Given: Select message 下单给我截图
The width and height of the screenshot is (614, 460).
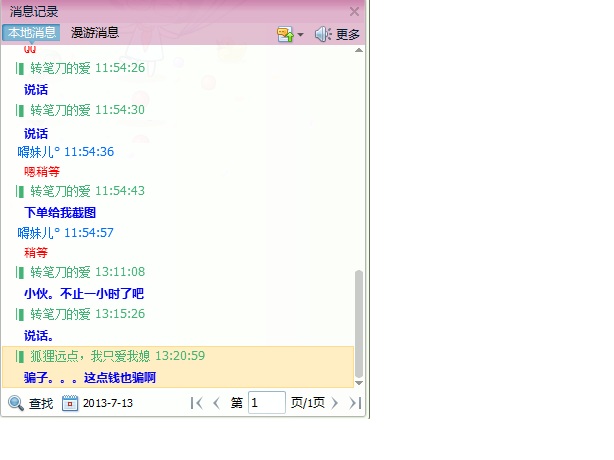Looking at the screenshot, I should [x=60, y=213].
